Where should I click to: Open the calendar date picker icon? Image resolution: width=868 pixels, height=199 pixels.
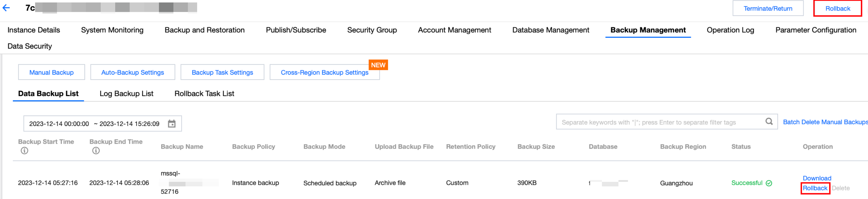click(172, 124)
